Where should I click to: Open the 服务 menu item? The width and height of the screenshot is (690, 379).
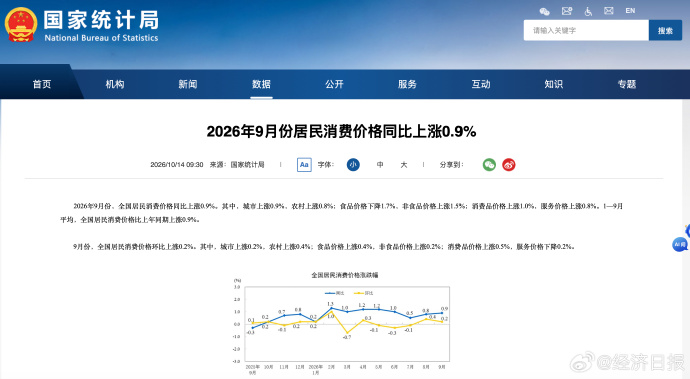[407, 84]
